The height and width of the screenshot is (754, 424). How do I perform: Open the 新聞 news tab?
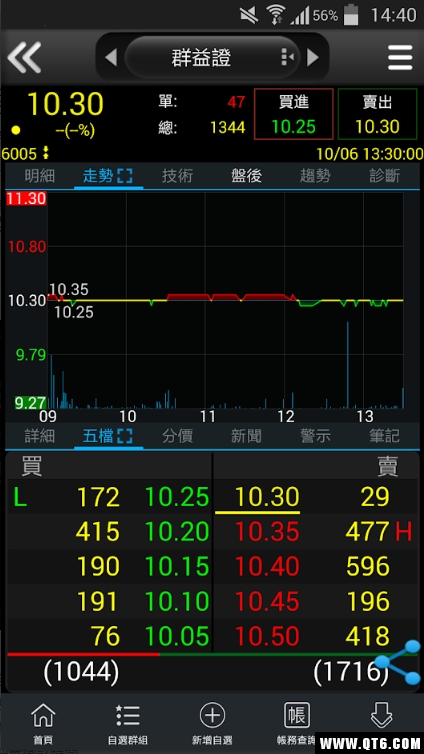246,436
